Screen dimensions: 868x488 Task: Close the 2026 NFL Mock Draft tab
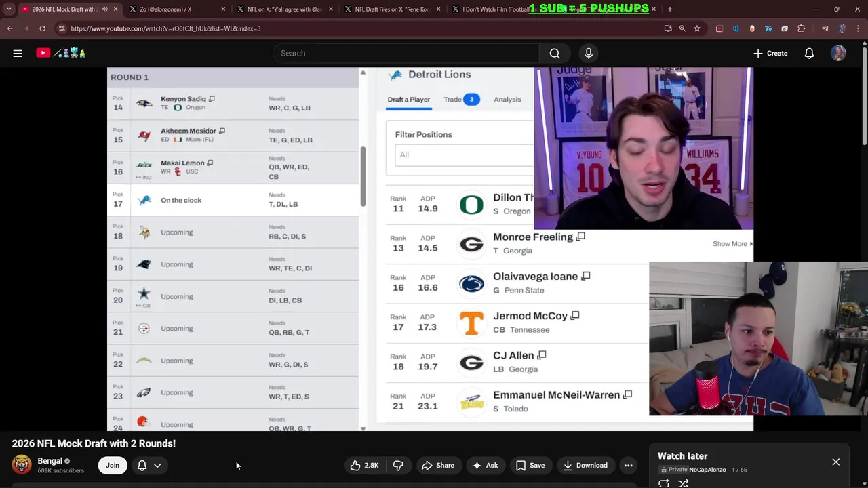(115, 9)
